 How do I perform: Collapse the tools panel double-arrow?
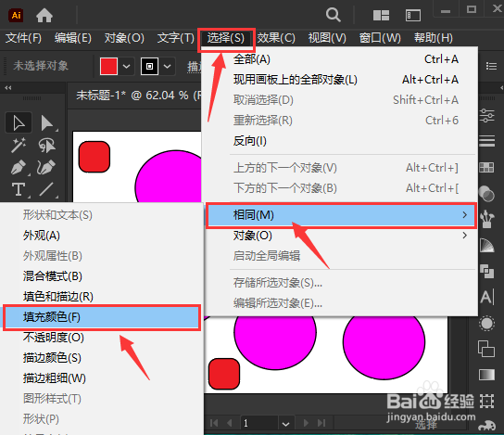click(x=8, y=87)
